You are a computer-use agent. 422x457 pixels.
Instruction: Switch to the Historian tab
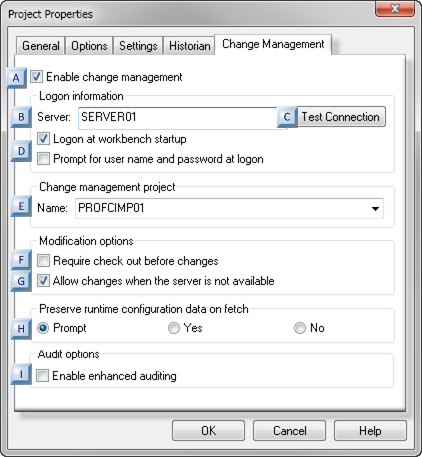pyautogui.click(x=189, y=46)
